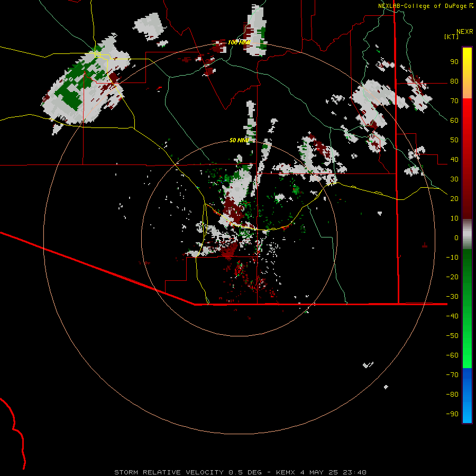
Task: Click the 100 NMI range ring label
Action: [239, 42]
